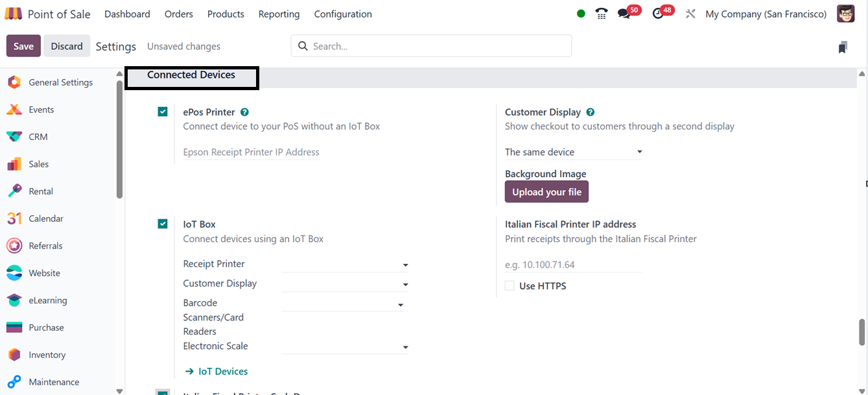
Task: Focus the Epson Receipt Printer IP field
Action: point(252,152)
